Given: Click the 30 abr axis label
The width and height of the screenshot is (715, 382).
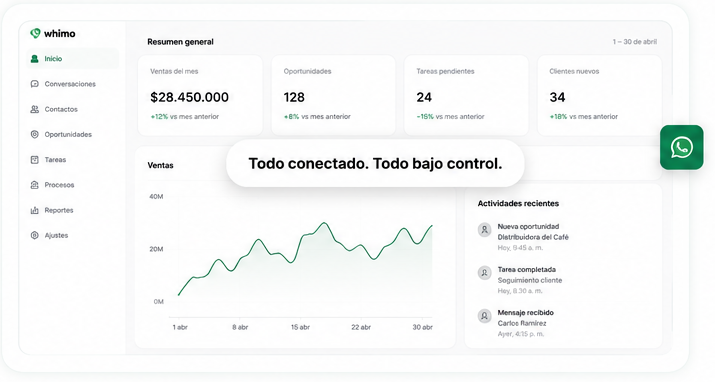Looking at the screenshot, I should (x=423, y=327).
